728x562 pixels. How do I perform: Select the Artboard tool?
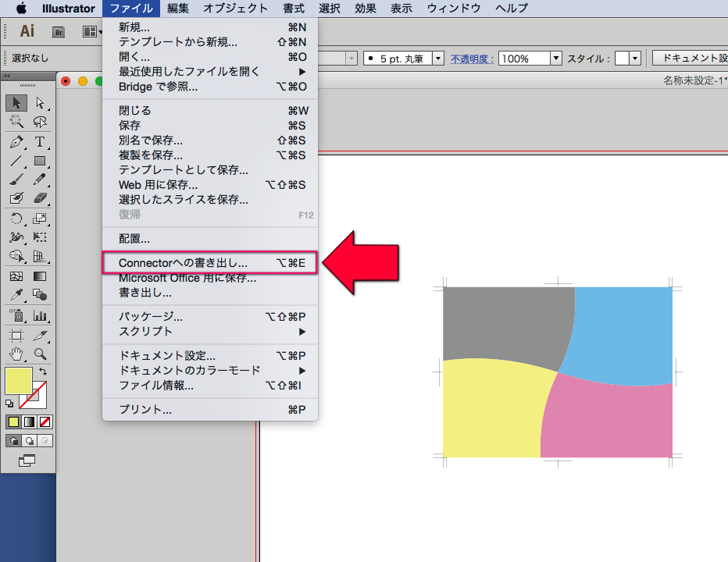[x=16, y=336]
